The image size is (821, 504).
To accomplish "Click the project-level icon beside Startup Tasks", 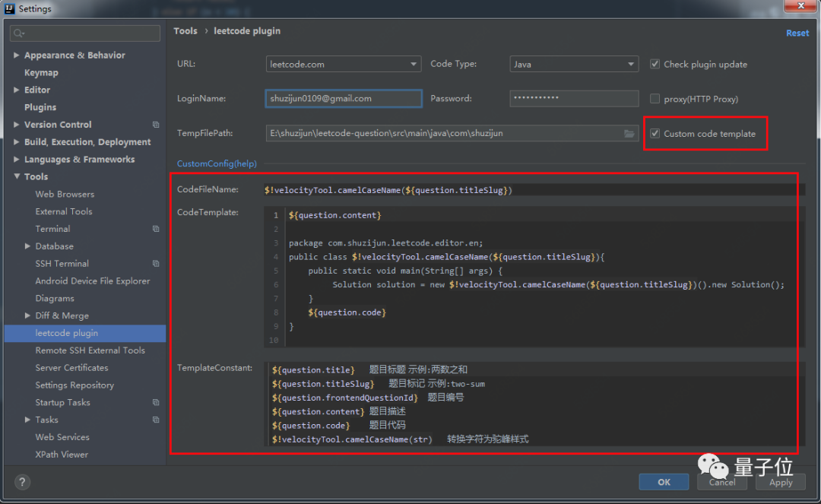I will 156,403.
